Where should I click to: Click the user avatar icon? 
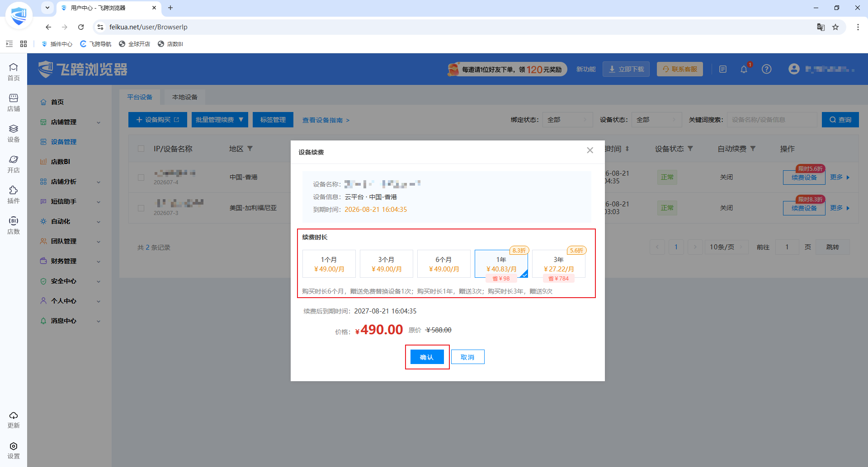tap(794, 69)
